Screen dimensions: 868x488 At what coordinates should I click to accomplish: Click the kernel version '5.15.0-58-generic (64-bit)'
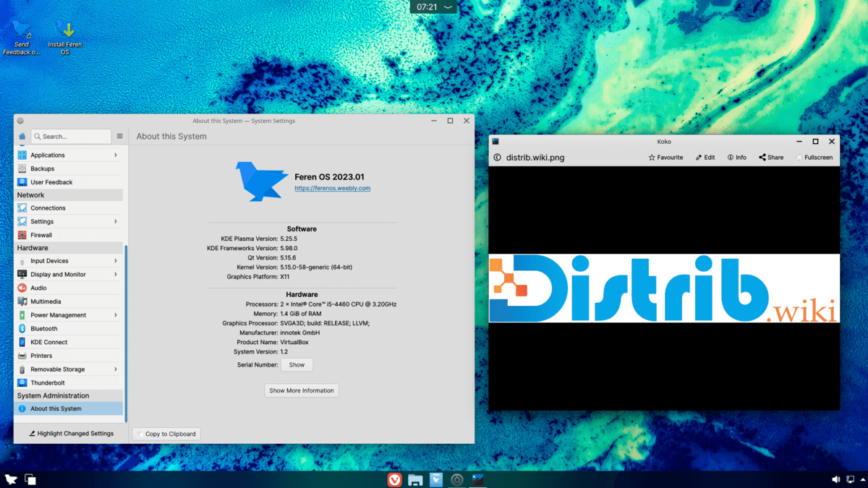316,267
